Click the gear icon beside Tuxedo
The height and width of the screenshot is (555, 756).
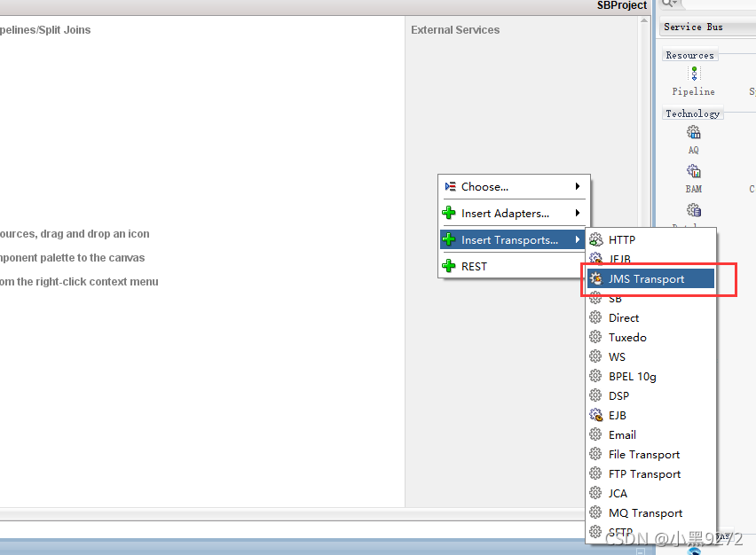pyautogui.click(x=595, y=337)
